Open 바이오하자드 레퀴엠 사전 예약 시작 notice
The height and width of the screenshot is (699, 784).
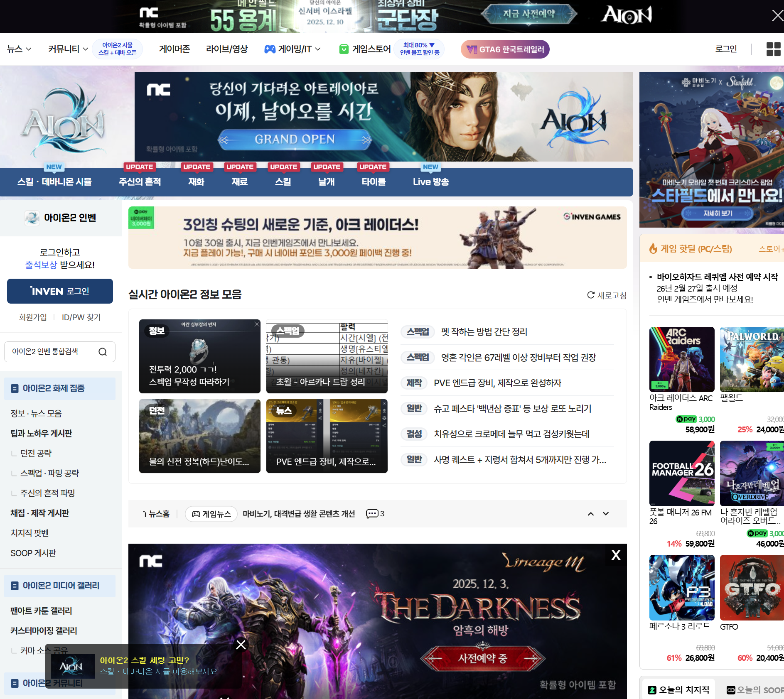pyautogui.click(x=717, y=277)
